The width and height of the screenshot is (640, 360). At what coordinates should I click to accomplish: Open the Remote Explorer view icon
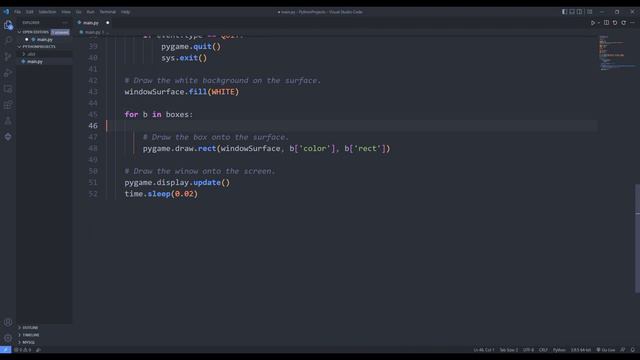(8, 89)
